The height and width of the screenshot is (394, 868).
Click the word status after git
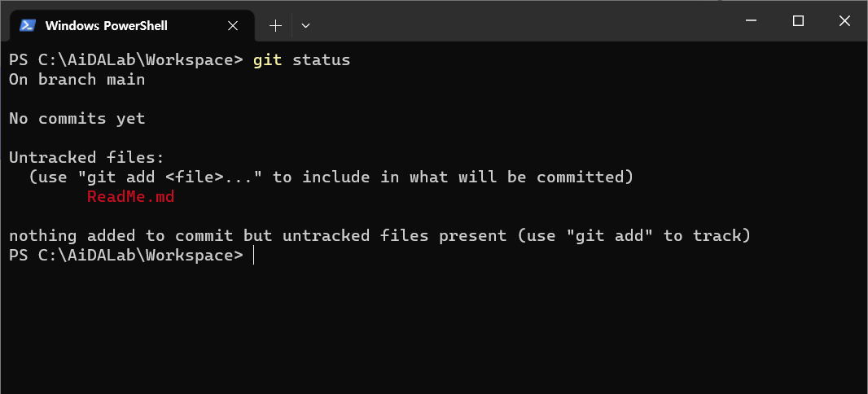tap(321, 59)
